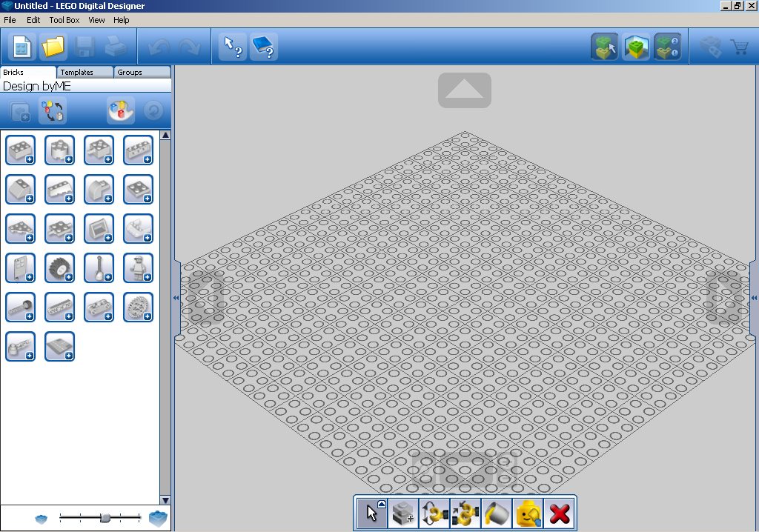759x532 pixels.
Task: Create a new model file
Action: [x=21, y=47]
